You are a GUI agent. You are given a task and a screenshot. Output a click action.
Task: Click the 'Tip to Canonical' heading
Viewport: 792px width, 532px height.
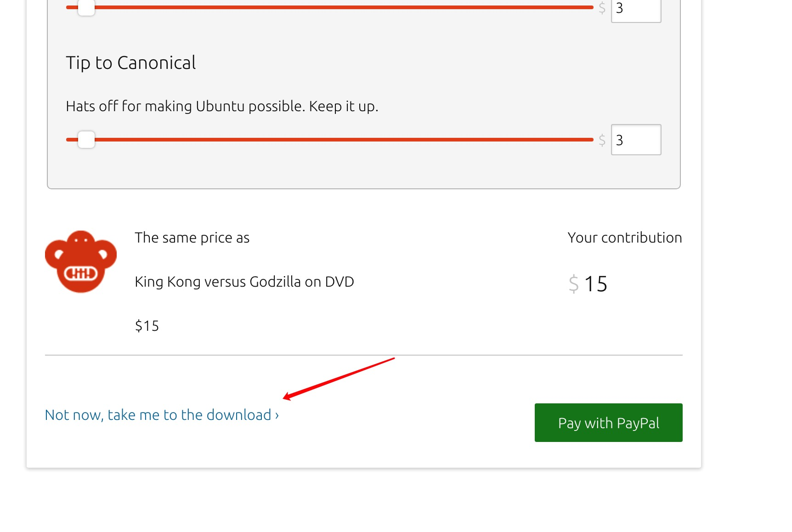click(x=131, y=63)
